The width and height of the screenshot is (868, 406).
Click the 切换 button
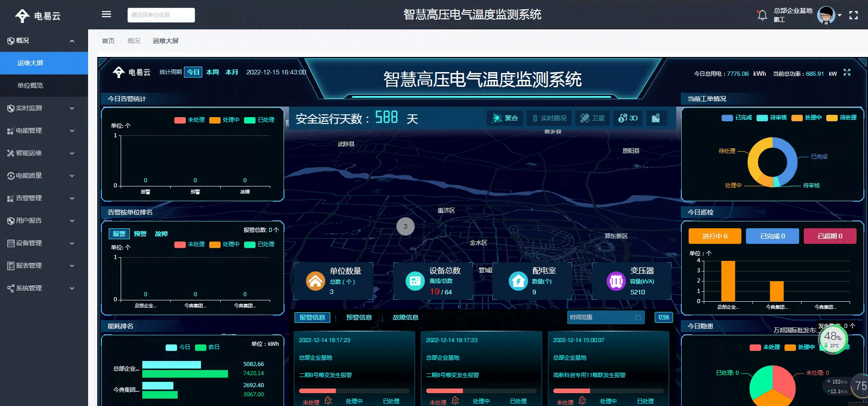coord(663,317)
